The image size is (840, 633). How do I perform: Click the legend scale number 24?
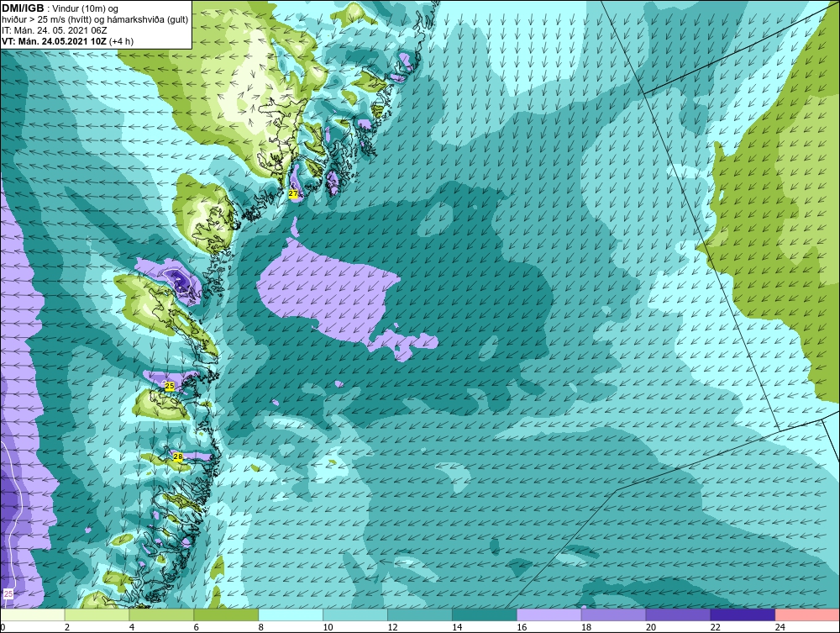click(x=780, y=627)
